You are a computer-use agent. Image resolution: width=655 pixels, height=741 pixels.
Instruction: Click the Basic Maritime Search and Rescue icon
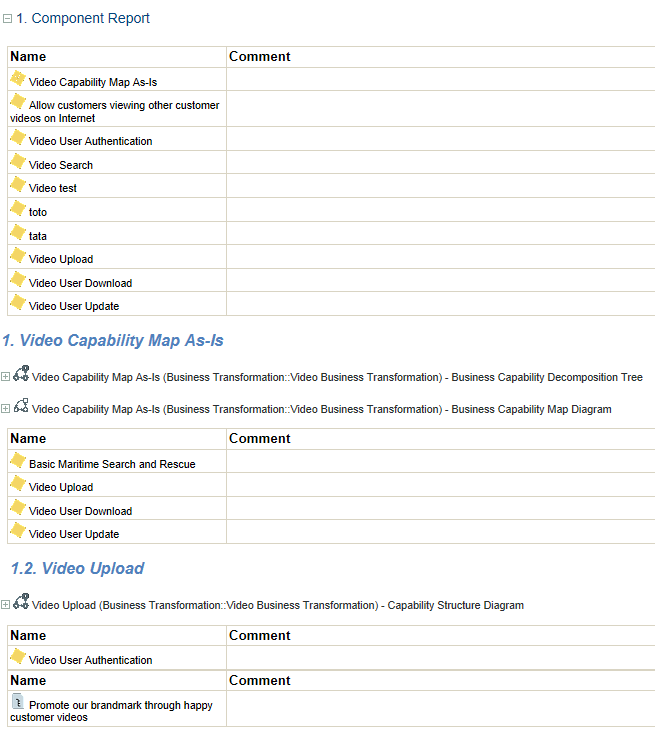(x=18, y=461)
